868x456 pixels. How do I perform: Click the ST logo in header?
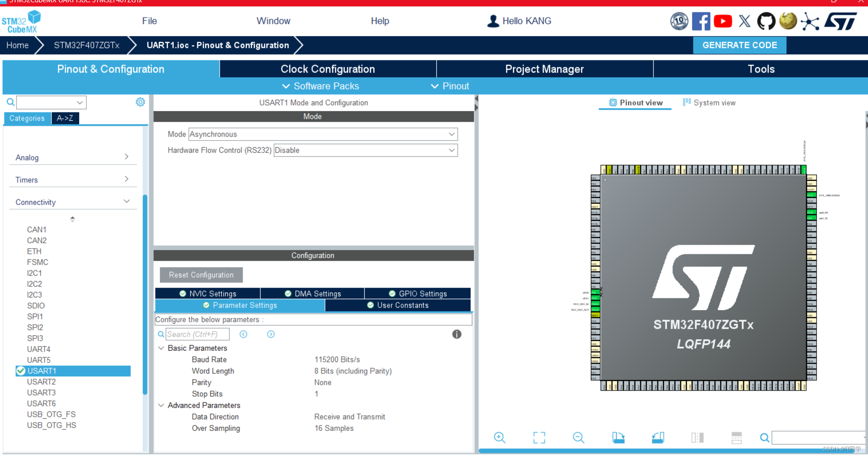pos(841,21)
